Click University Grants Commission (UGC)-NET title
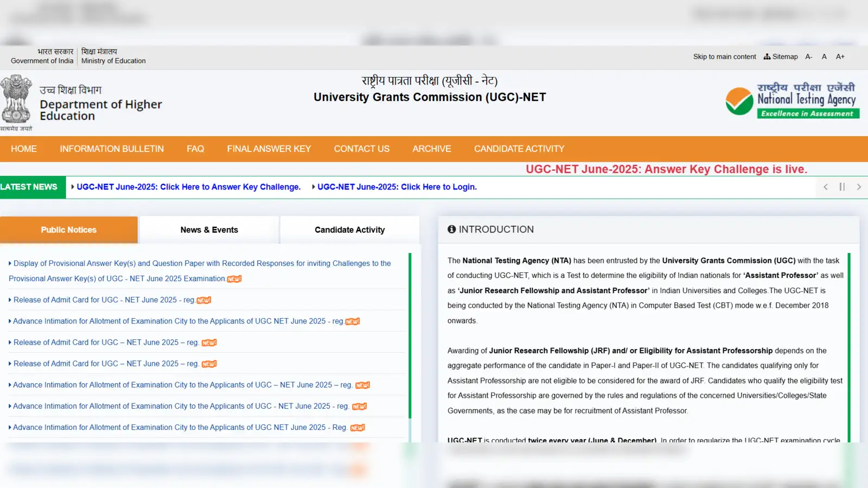Viewport: 868px width, 488px height. (430, 97)
